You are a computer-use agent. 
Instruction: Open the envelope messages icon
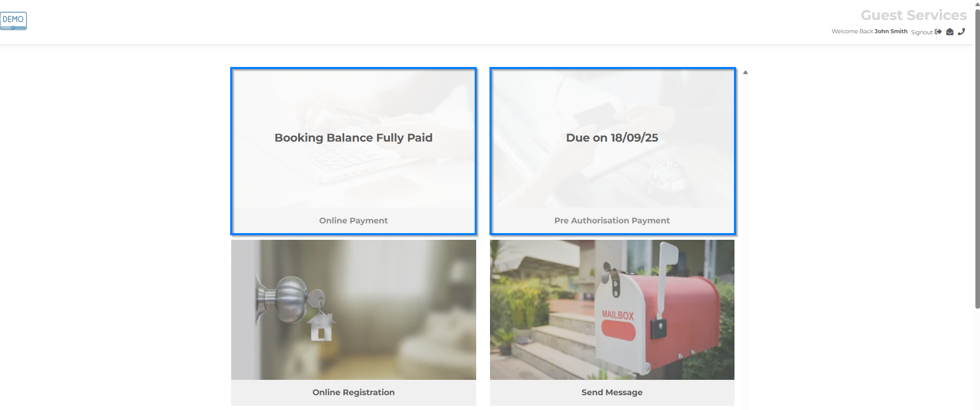pyautogui.click(x=950, y=32)
